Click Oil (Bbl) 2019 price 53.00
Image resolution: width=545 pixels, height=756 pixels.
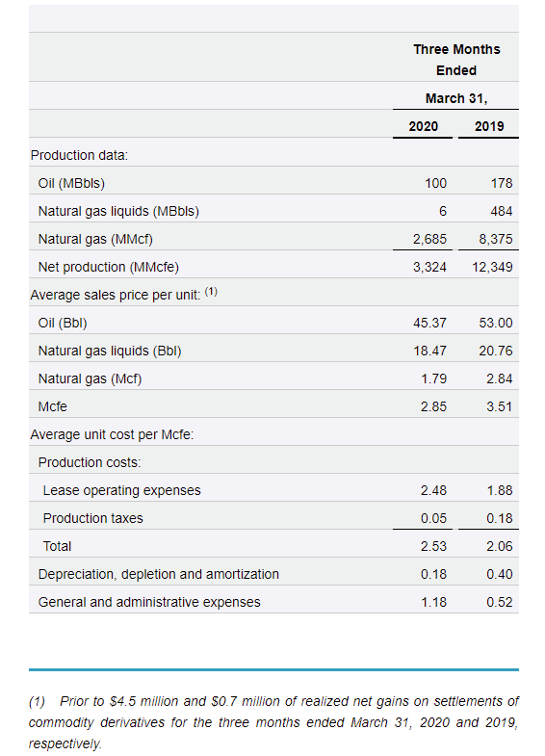[496, 323]
